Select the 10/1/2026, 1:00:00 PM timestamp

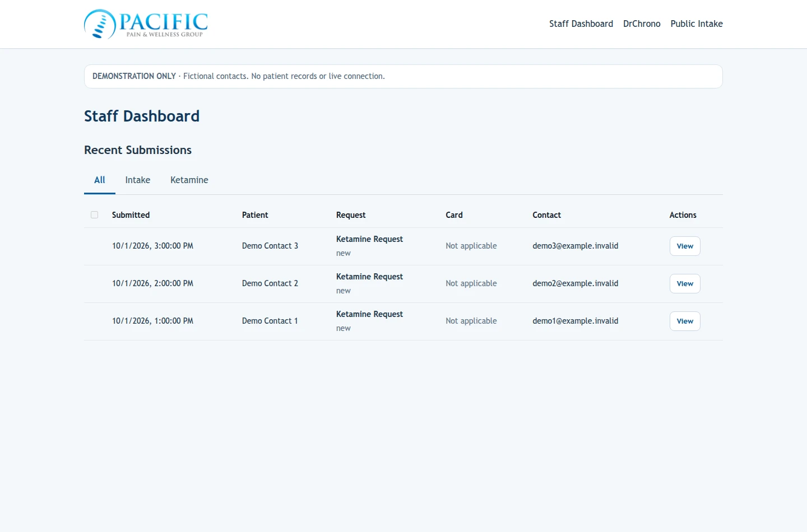(152, 321)
